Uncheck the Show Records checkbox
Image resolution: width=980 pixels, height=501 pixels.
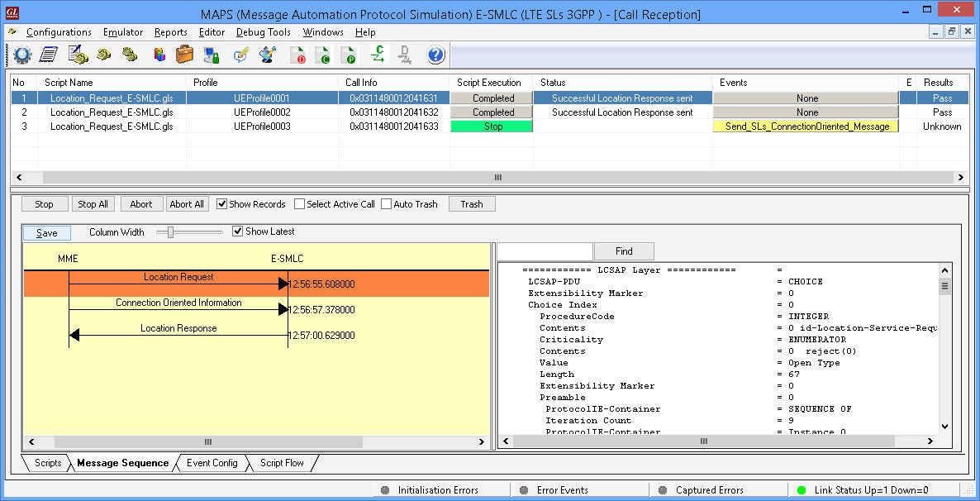222,204
